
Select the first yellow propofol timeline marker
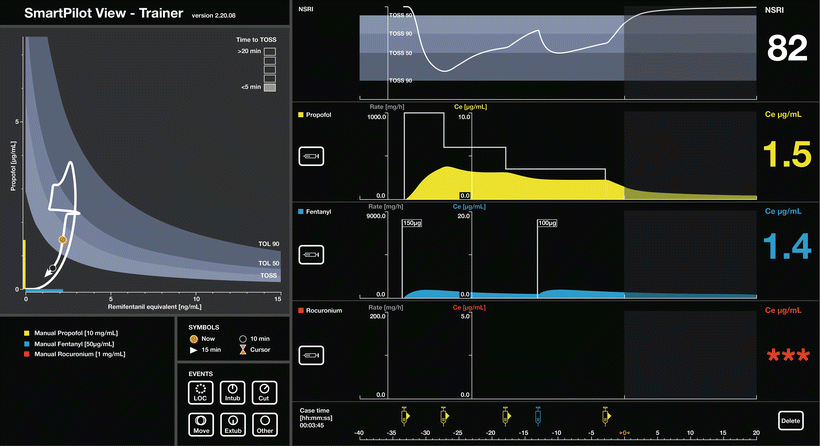[405, 415]
